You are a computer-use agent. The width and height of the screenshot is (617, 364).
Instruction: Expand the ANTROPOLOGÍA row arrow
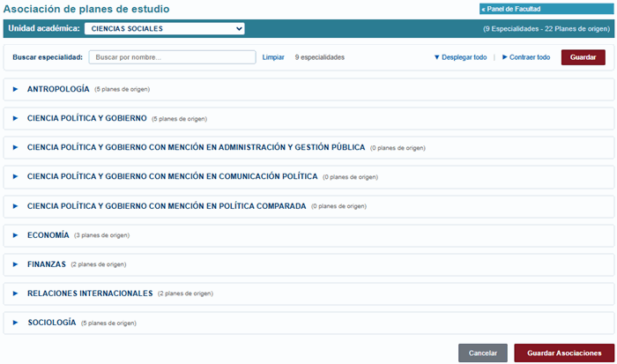click(15, 89)
